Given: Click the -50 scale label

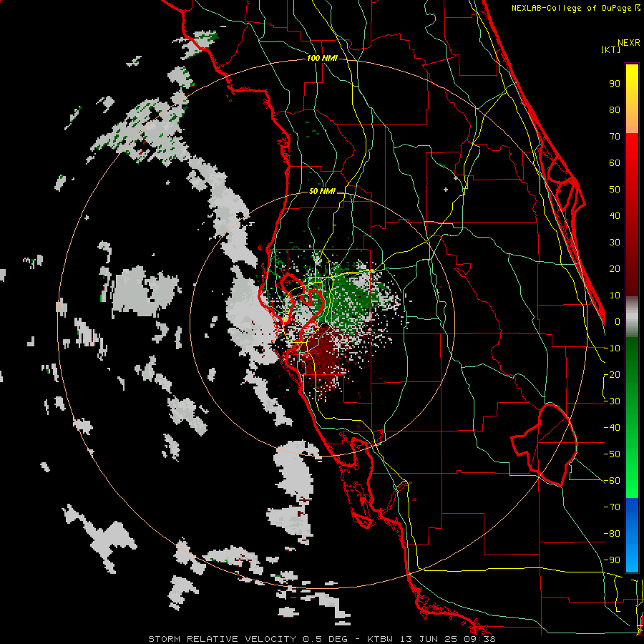Looking at the screenshot, I should 612,454.
